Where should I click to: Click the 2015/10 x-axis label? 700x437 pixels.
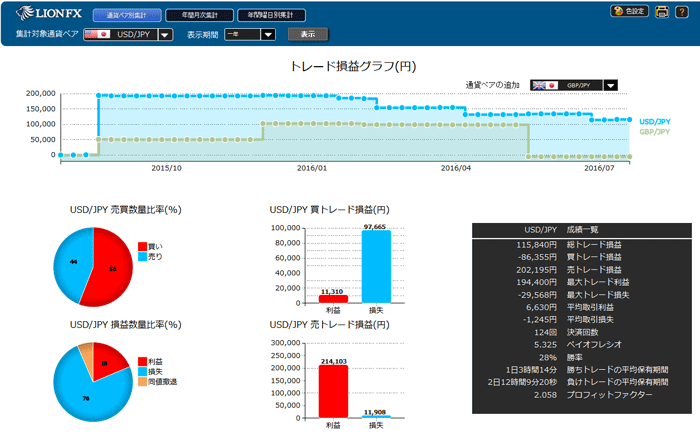point(167,168)
